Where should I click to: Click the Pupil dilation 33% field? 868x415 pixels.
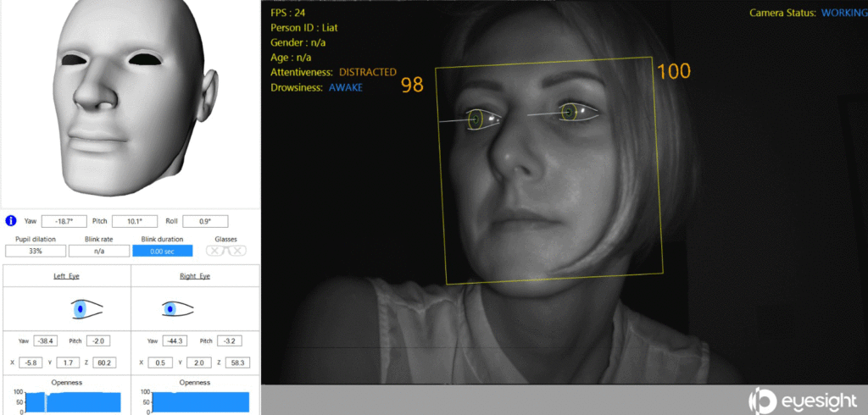[36, 251]
